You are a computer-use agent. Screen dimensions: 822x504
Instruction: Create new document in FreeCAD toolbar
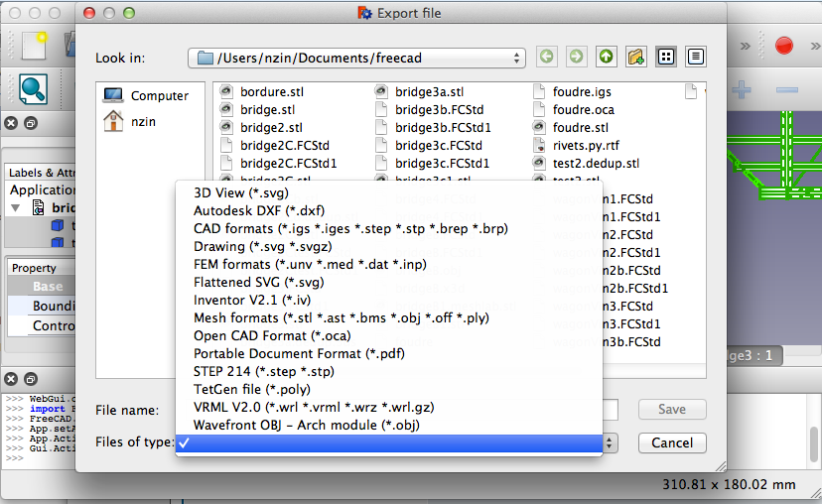34,46
